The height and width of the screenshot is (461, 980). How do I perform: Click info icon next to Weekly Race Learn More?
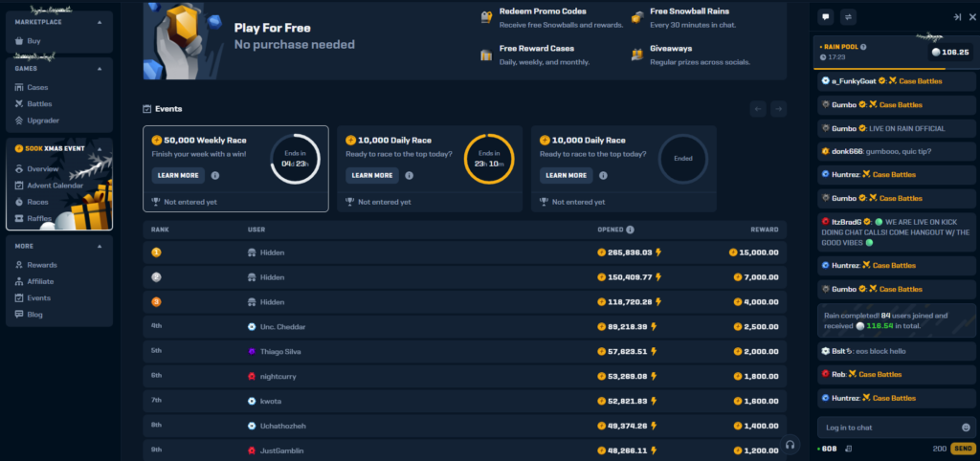pyautogui.click(x=214, y=176)
